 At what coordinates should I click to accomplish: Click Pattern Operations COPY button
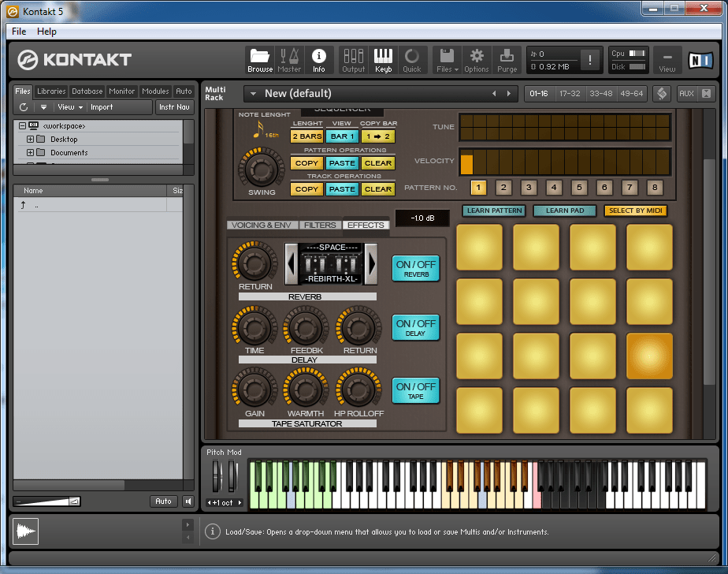[x=307, y=163]
